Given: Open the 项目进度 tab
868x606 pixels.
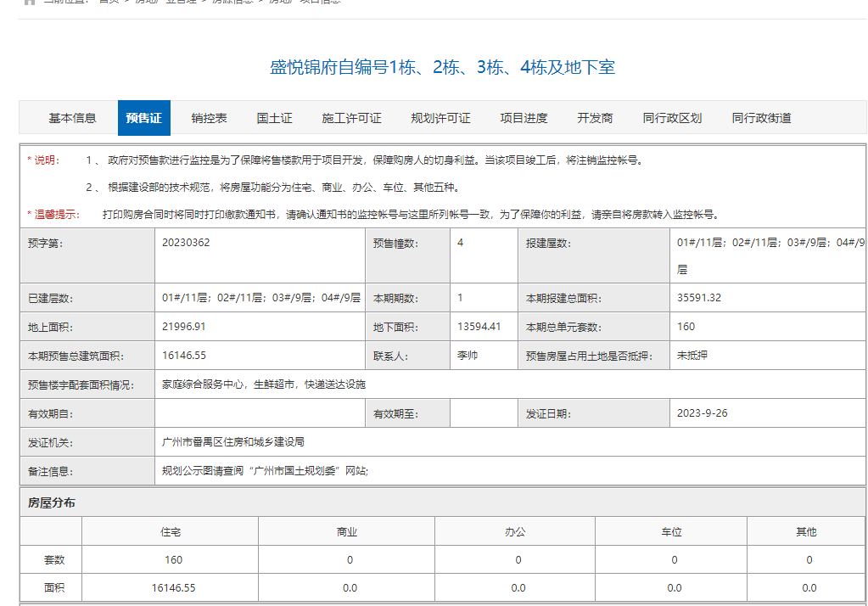Looking at the screenshot, I should click(524, 118).
